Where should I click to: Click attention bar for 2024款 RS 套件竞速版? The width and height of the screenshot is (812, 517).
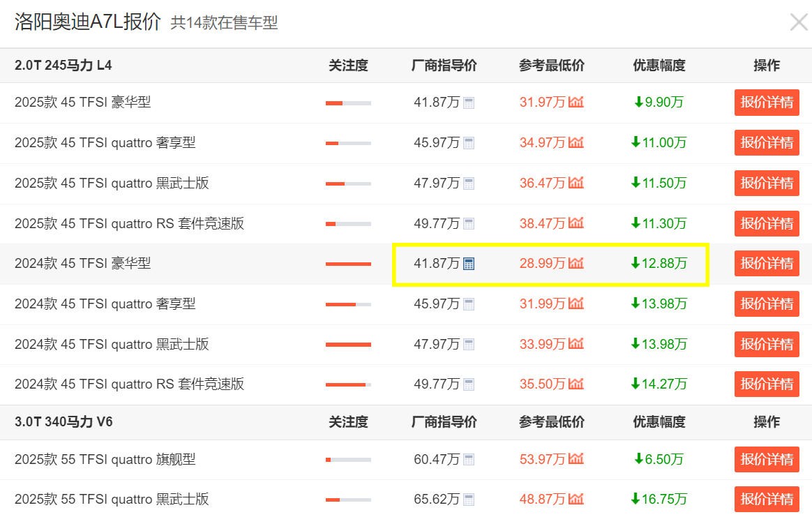349,385
